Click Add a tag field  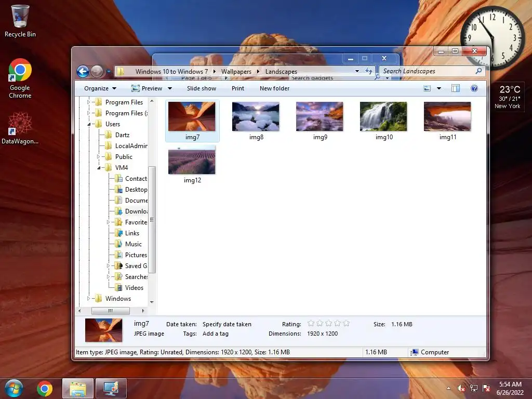(216, 334)
